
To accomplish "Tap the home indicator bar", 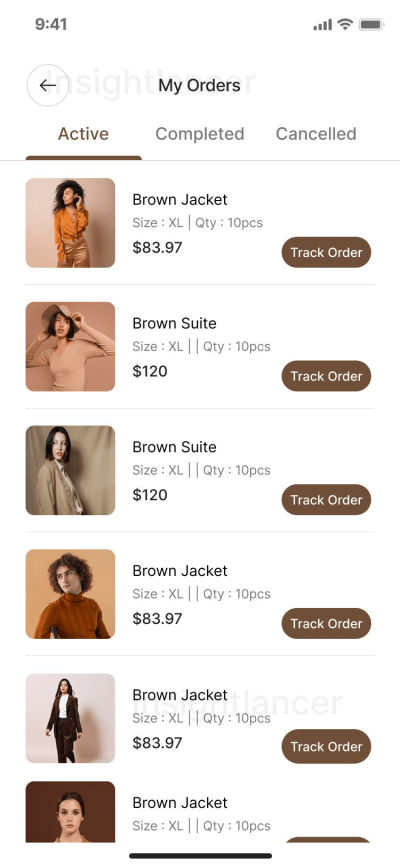I will pyautogui.click(x=200, y=856).
